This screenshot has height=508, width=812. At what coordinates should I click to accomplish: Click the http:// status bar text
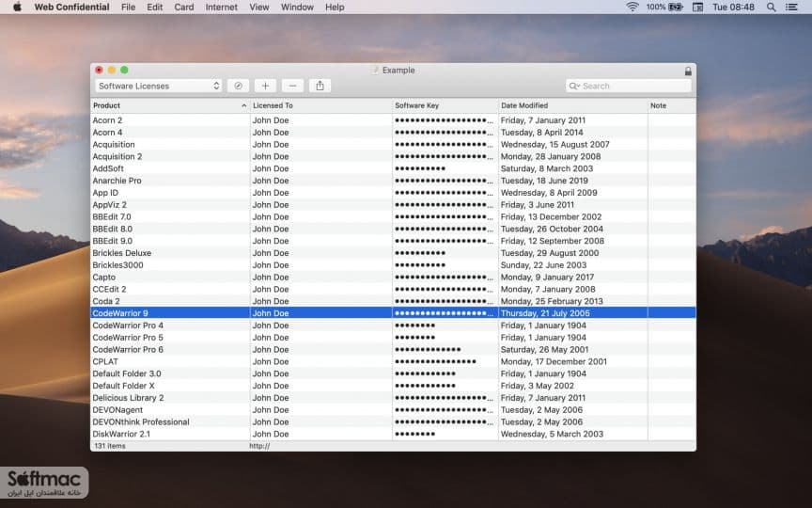pos(259,446)
